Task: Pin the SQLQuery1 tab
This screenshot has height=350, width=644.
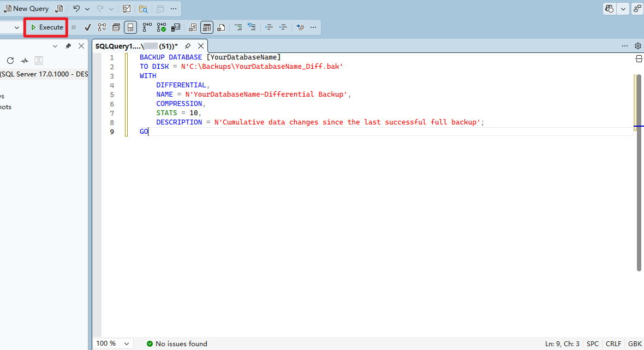Action: pyautogui.click(x=188, y=46)
